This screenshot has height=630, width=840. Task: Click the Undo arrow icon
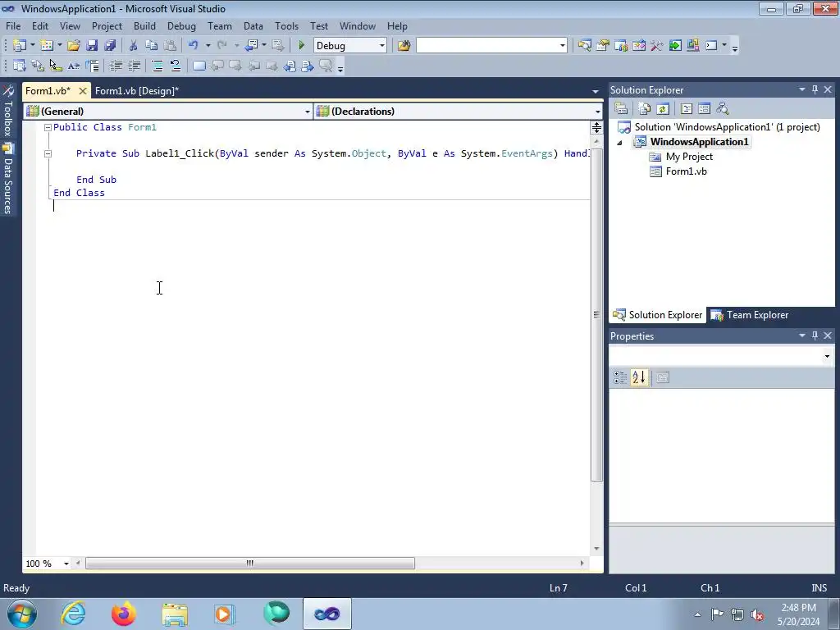click(x=194, y=46)
